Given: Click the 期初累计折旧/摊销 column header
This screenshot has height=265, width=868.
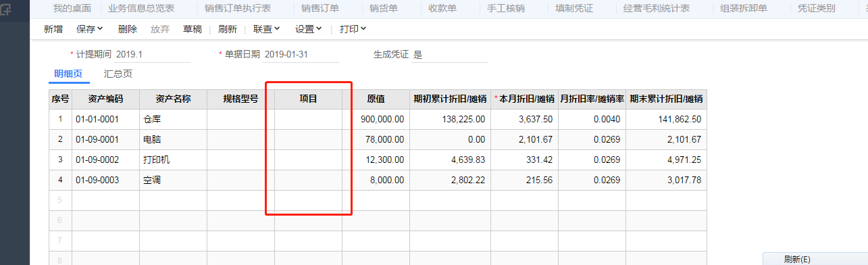Looking at the screenshot, I should click(451, 99).
